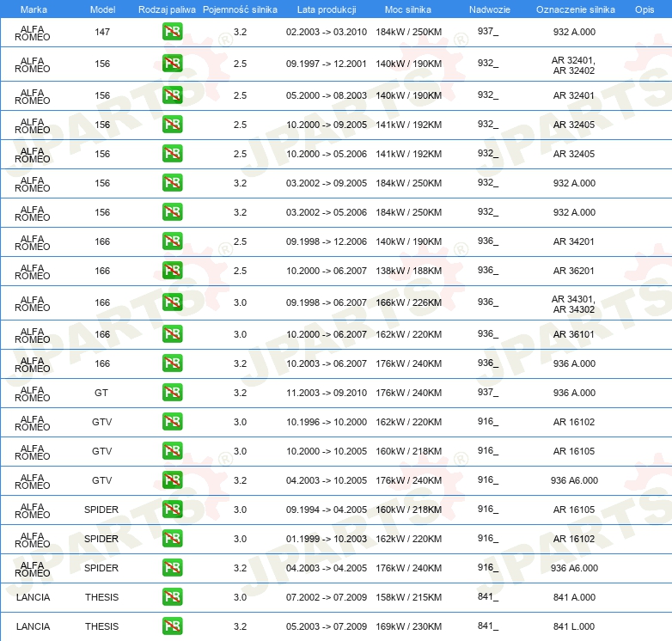Click engine code 841 A.000
Viewport: 672px width, 641px height.
574,597
